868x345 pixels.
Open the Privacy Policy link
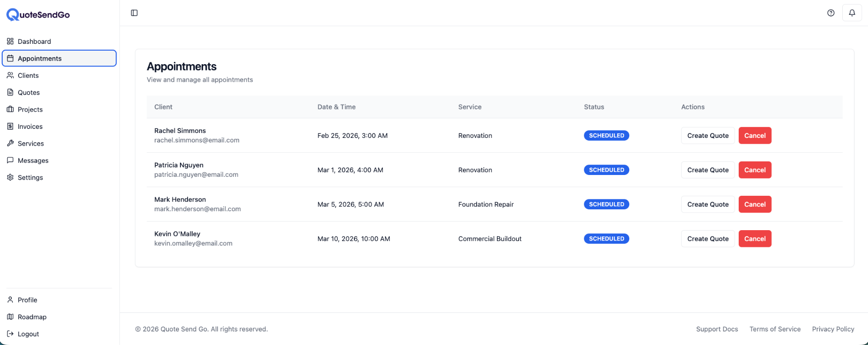833,329
